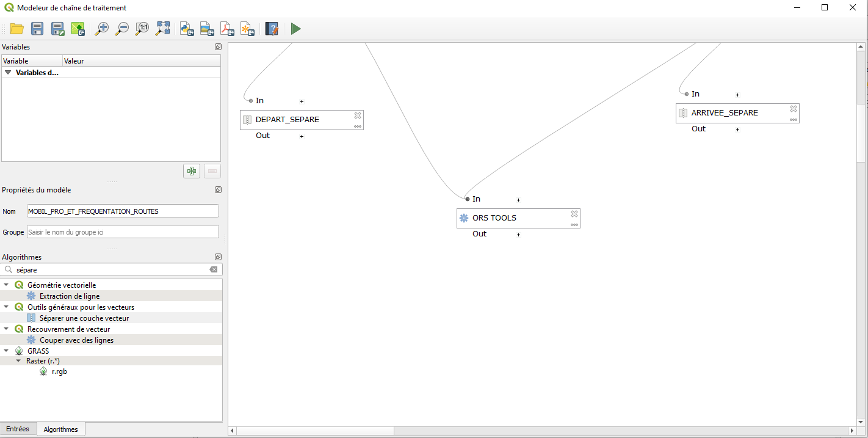Select the Extraction de ligne algorithm

pos(70,296)
